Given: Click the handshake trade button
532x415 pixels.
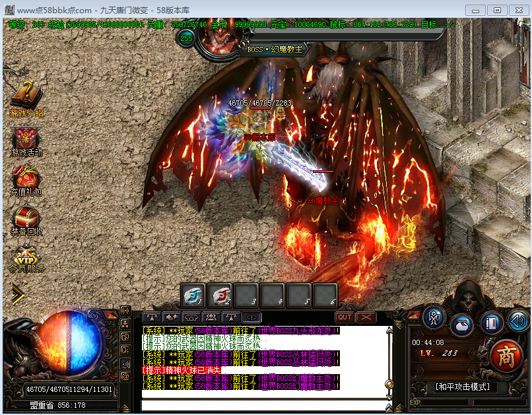Looking at the screenshot, I should [x=172, y=317].
